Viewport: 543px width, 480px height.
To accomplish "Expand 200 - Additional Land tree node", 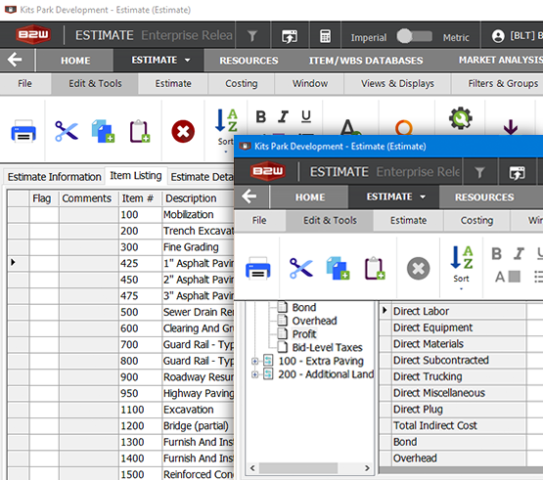I will [x=255, y=374].
